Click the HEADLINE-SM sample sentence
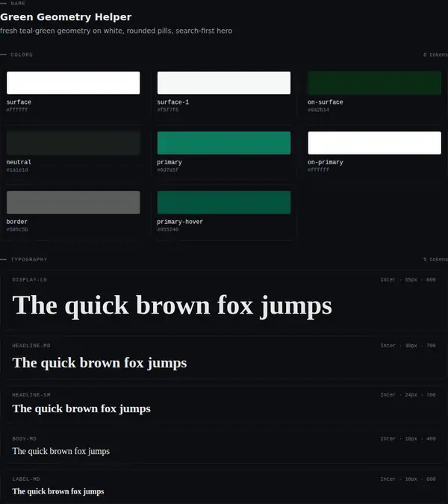The width and height of the screenshot is (448, 504). 81,409
